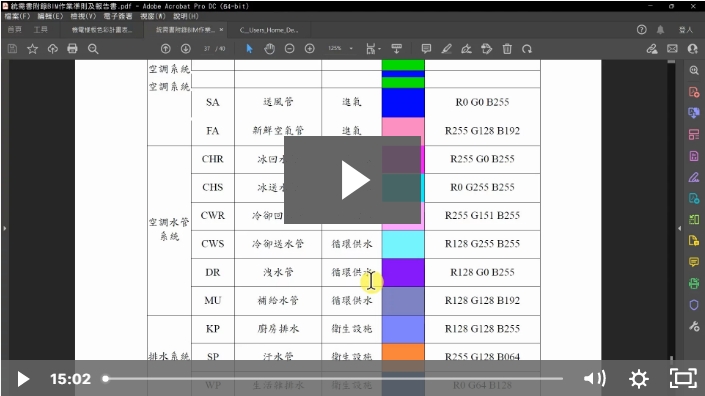Click the video progress slider handle
This screenshot has width=705, height=396.
[105, 379]
